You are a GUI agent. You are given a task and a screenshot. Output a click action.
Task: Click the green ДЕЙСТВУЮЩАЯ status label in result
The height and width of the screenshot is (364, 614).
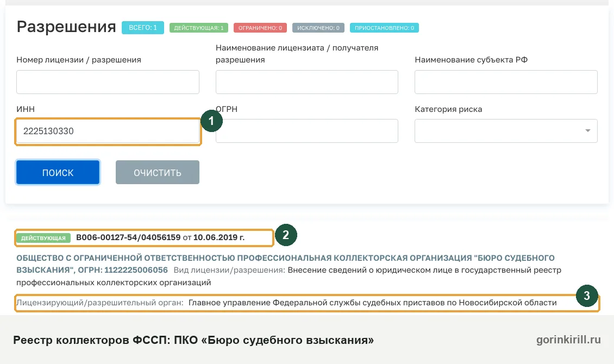pyautogui.click(x=43, y=238)
